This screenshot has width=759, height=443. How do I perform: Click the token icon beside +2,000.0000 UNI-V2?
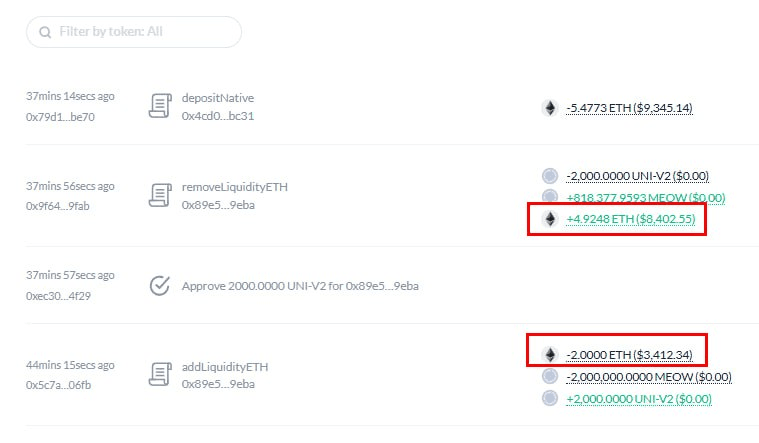click(550, 398)
